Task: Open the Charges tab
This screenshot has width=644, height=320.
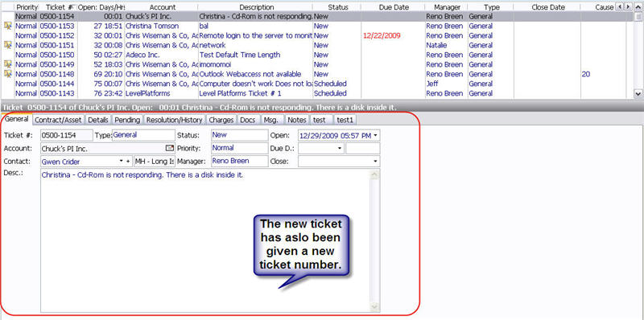Action: coord(221,120)
